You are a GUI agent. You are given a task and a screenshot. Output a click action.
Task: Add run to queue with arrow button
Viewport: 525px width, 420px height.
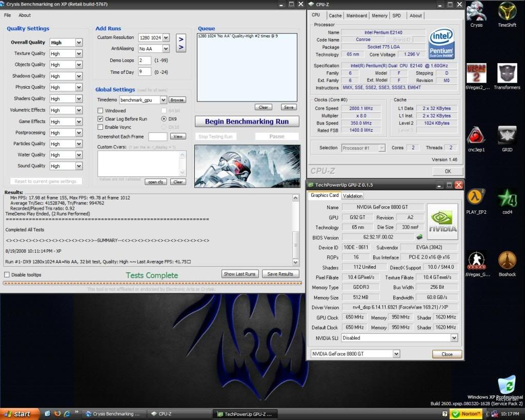[181, 43]
